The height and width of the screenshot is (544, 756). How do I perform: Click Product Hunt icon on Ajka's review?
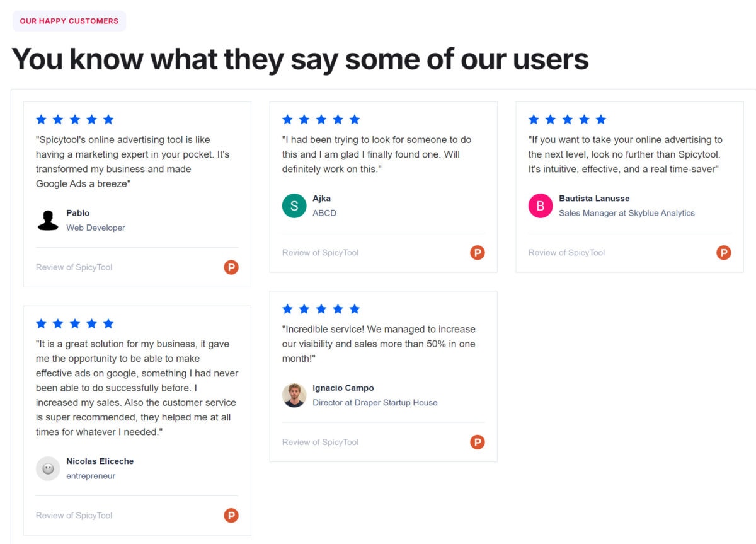click(478, 253)
